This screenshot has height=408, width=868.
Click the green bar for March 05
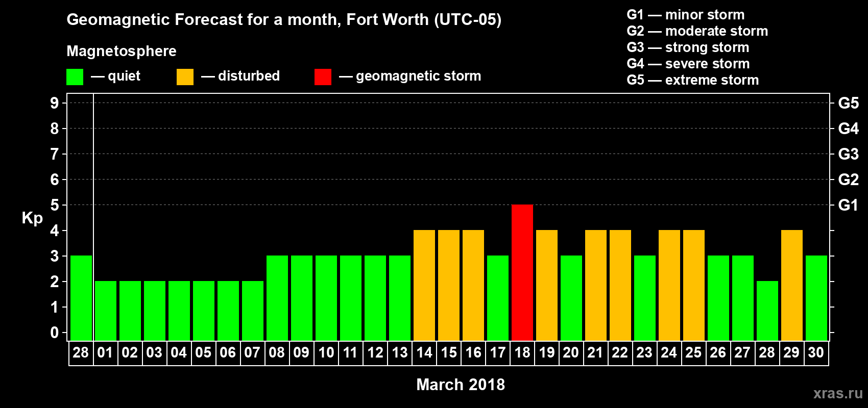(x=204, y=311)
